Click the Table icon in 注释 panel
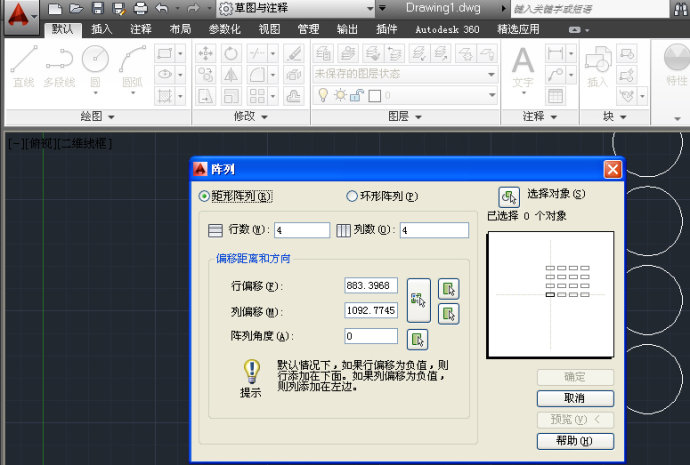Viewport: 690px width, 465px height. (x=555, y=95)
